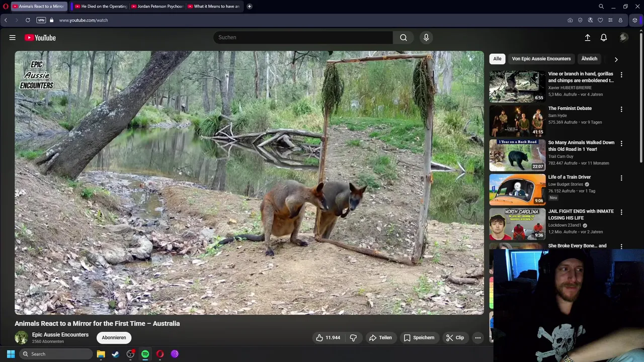644x362 pixels.
Task: Open options for Life of a Train Driver
Action: pos(621,178)
